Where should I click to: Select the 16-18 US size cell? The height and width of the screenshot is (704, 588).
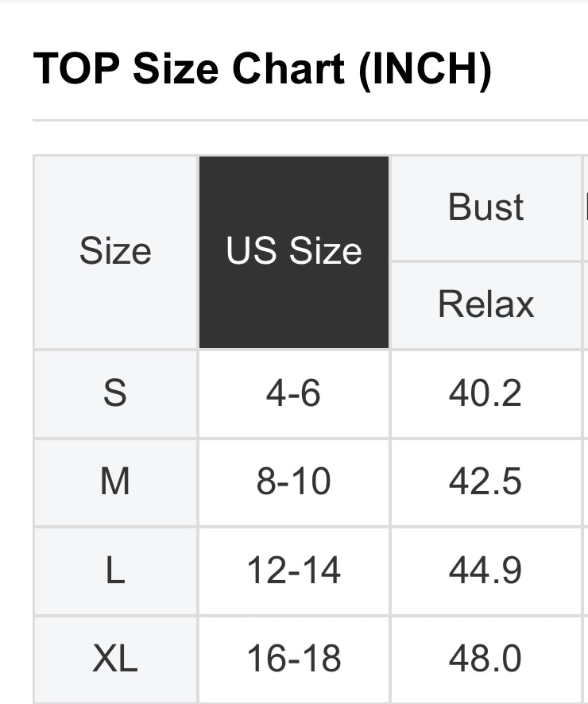tap(294, 660)
